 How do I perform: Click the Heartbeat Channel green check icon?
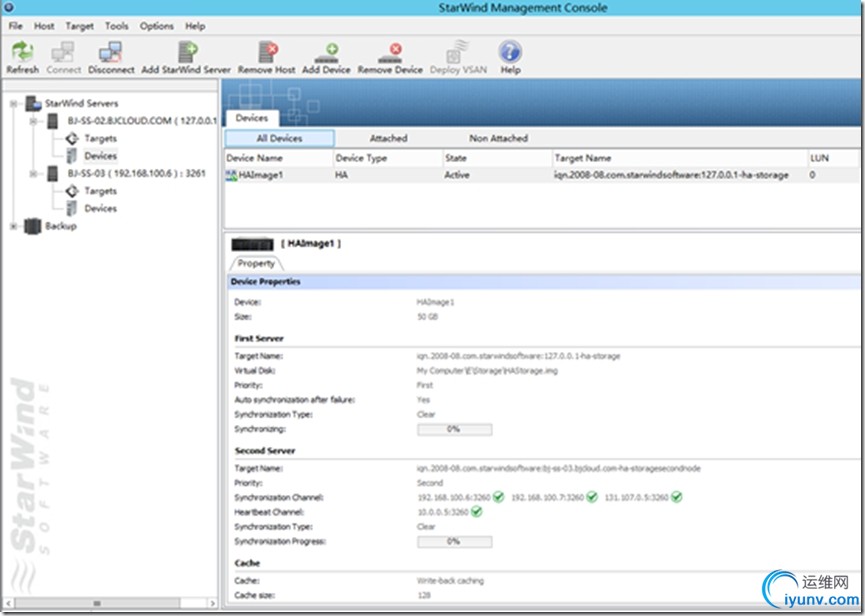[x=477, y=512]
